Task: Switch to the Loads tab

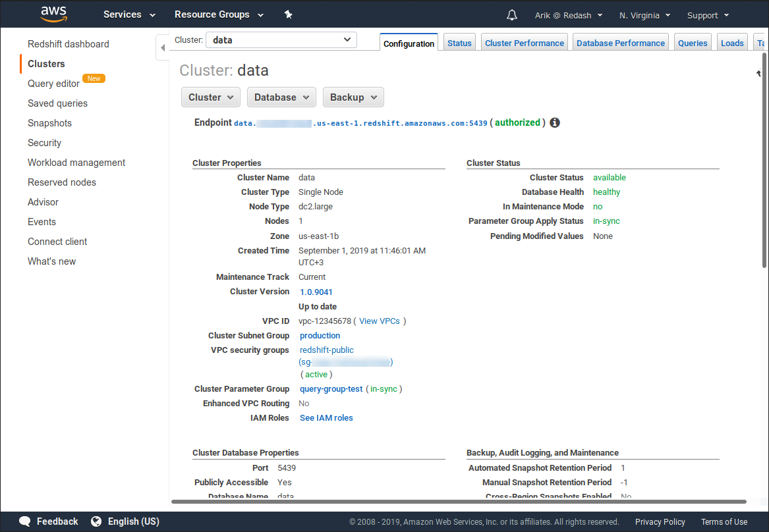Action: 732,43
